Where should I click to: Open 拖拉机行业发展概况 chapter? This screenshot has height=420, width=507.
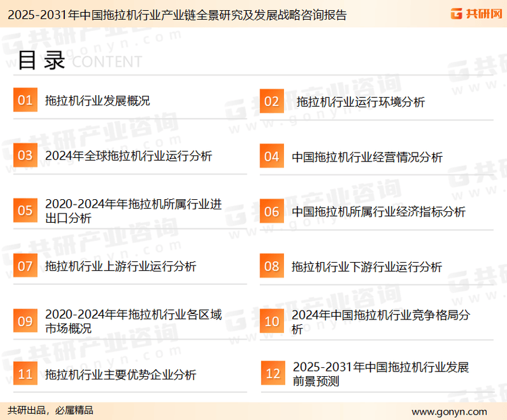tap(97, 101)
